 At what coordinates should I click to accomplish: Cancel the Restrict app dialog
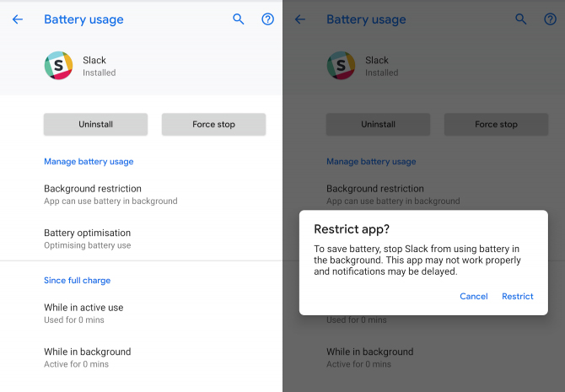coord(473,296)
